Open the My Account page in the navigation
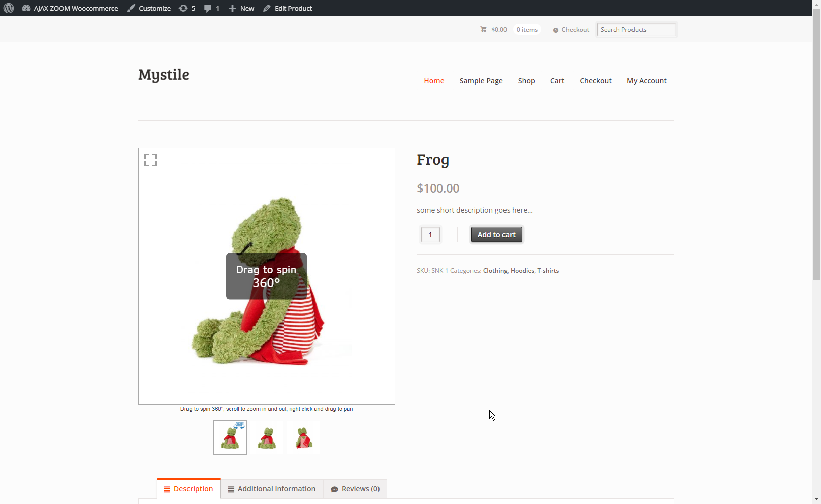Image resolution: width=821 pixels, height=504 pixels. point(647,81)
